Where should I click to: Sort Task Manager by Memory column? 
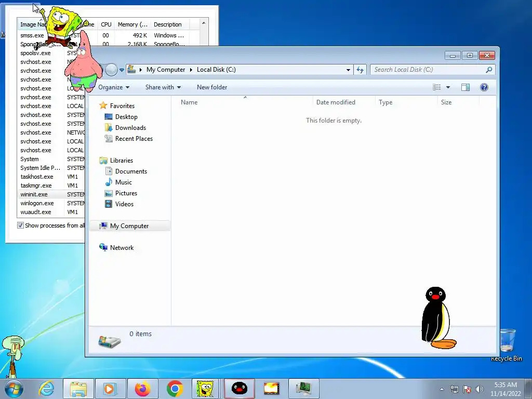pos(132,24)
